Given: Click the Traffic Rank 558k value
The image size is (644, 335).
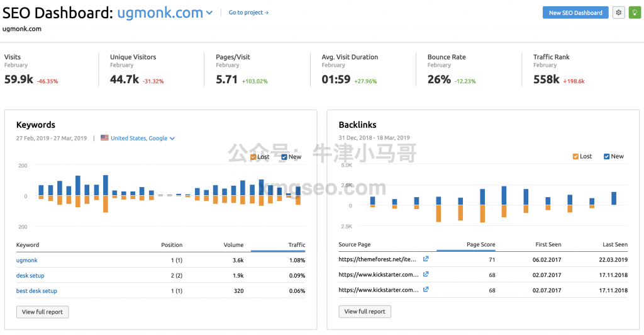Looking at the screenshot, I should (547, 79).
